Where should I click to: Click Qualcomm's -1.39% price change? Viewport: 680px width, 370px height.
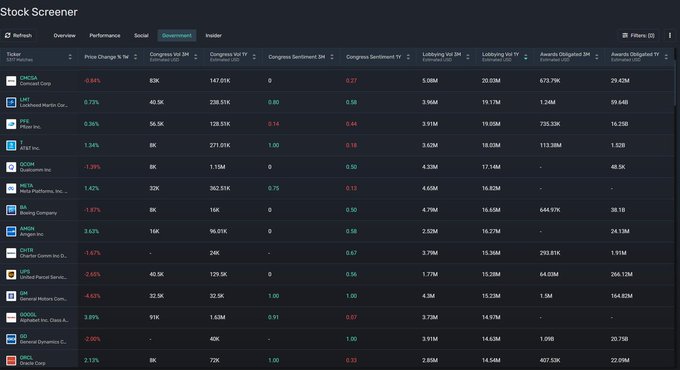tap(92, 167)
